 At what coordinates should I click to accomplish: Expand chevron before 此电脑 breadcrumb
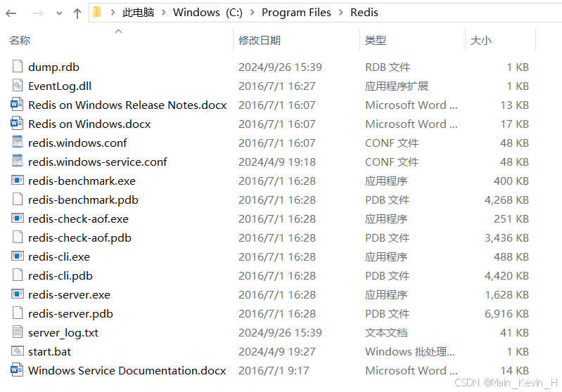point(113,13)
